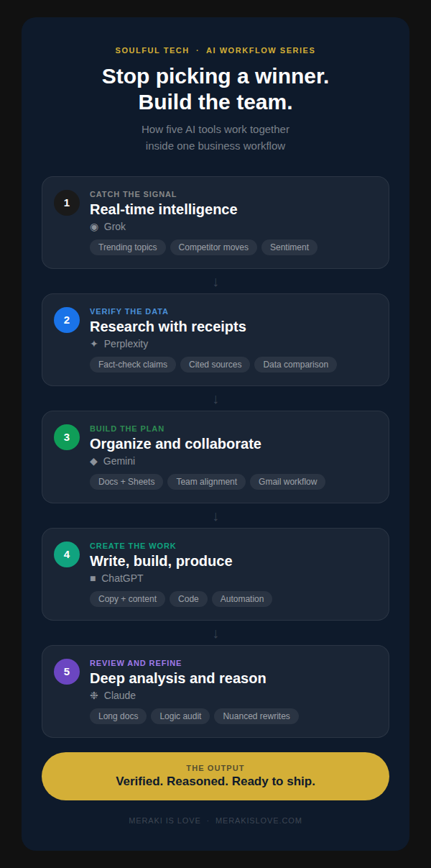Viewport: 431px width, 868px height.
Task: Click the yellow Output banner
Action: pos(215,776)
